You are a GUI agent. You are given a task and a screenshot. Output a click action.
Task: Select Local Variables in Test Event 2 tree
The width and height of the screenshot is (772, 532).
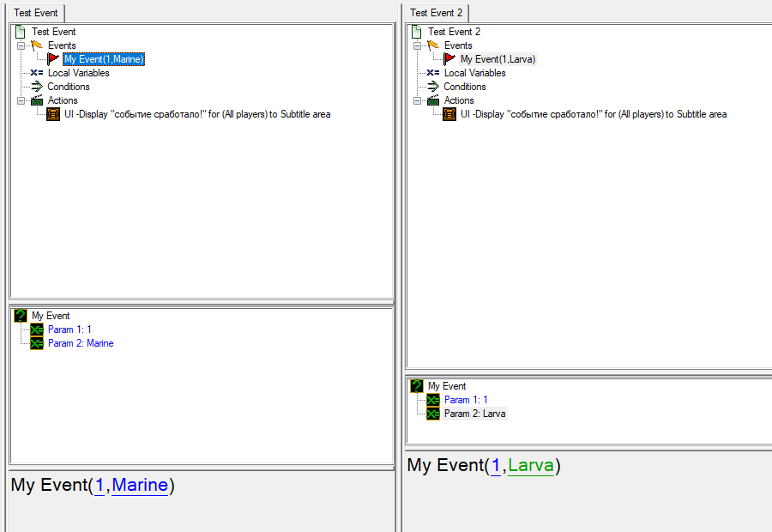[x=475, y=73]
